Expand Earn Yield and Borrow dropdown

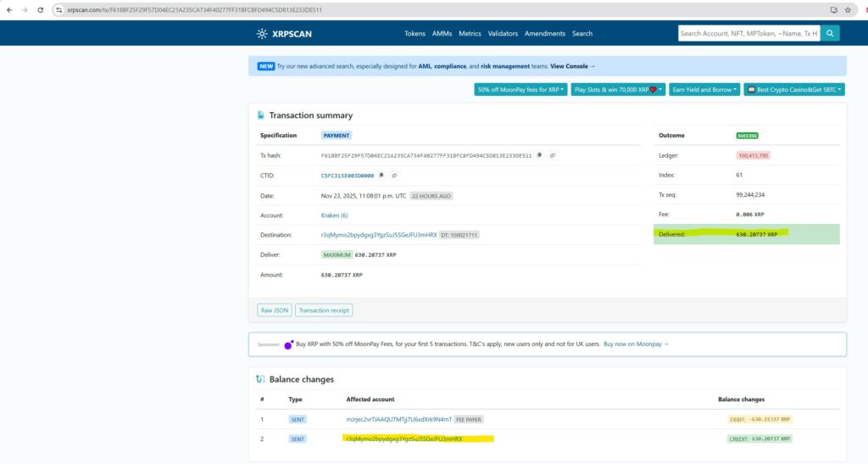[x=704, y=89]
